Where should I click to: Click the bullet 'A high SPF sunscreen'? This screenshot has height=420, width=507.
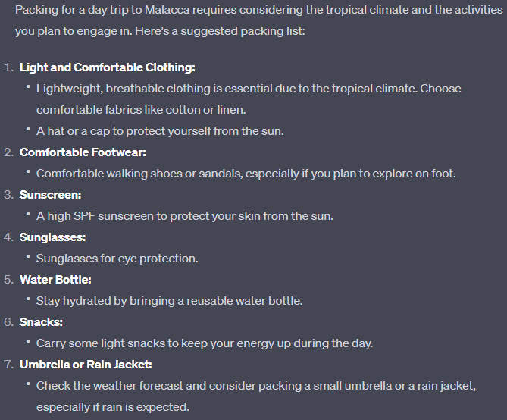[x=185, y=216]
